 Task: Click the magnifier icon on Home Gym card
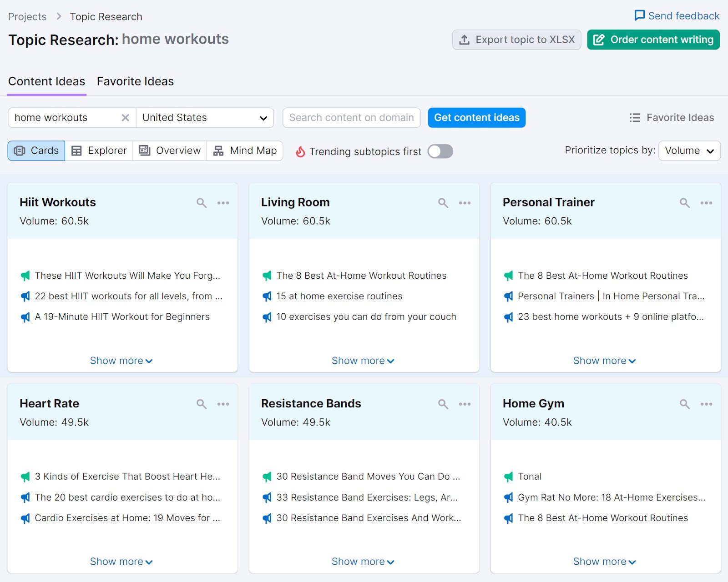point(684,404)
